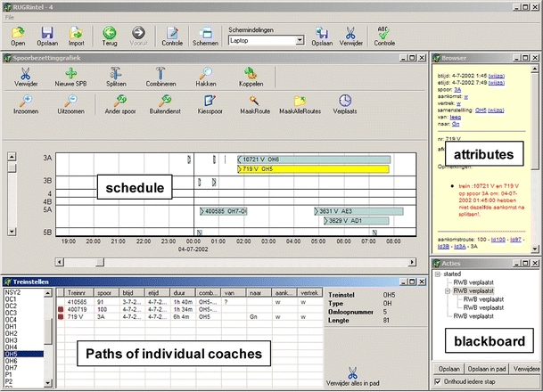Image resolution: width=543 pixels, height=392 pixels.
Task: Click the first Opslaan floppy disk icon
Action: (47, 33)
